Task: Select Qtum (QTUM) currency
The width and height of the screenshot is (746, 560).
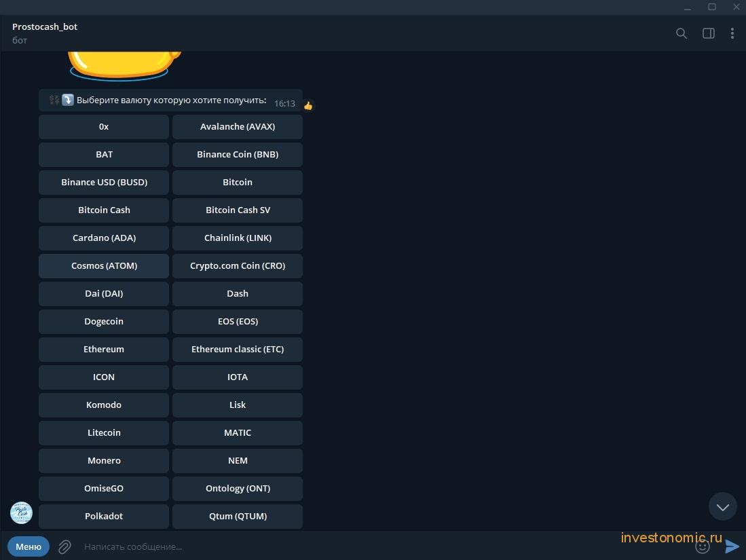Action: click(x=238, y=517)
